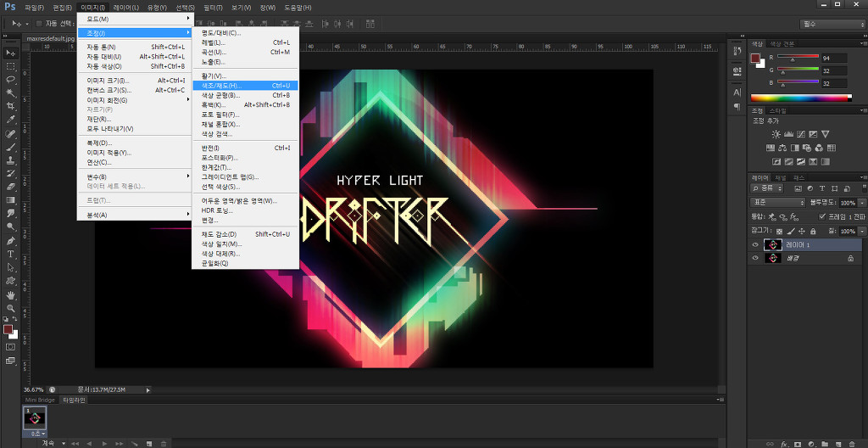Toggle visibility of the 배경 layer
This screenshot has width=868, height=448.
point(755,258)
